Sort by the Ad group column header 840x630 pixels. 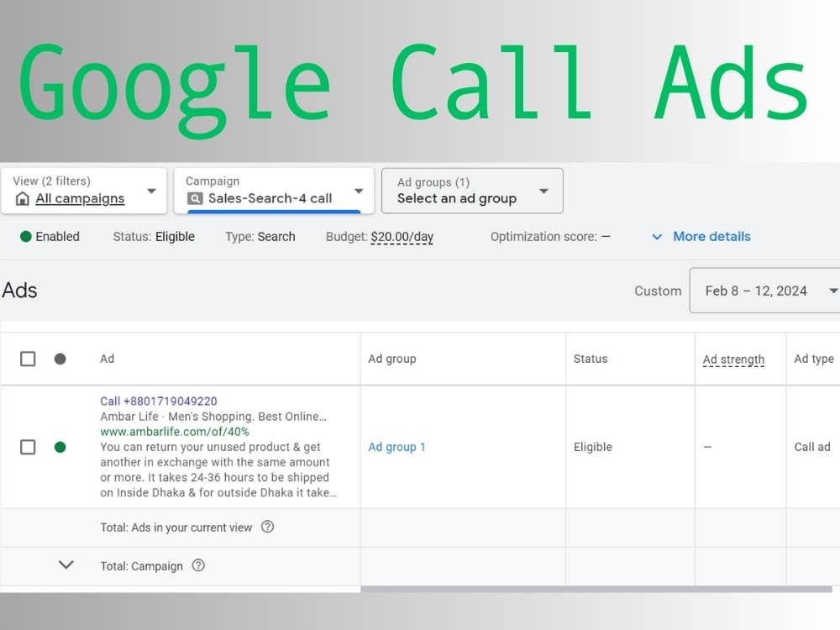click(392, 359)
